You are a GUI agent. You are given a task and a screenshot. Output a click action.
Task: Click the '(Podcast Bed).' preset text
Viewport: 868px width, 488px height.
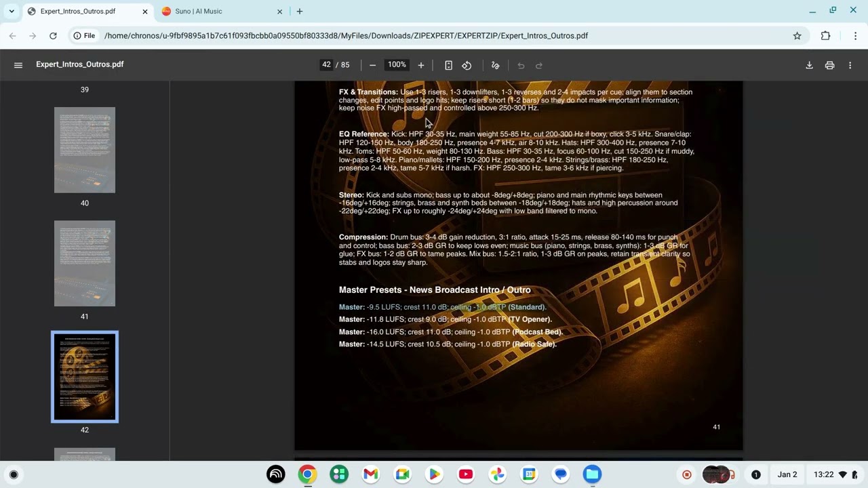[x=538, y=332]
